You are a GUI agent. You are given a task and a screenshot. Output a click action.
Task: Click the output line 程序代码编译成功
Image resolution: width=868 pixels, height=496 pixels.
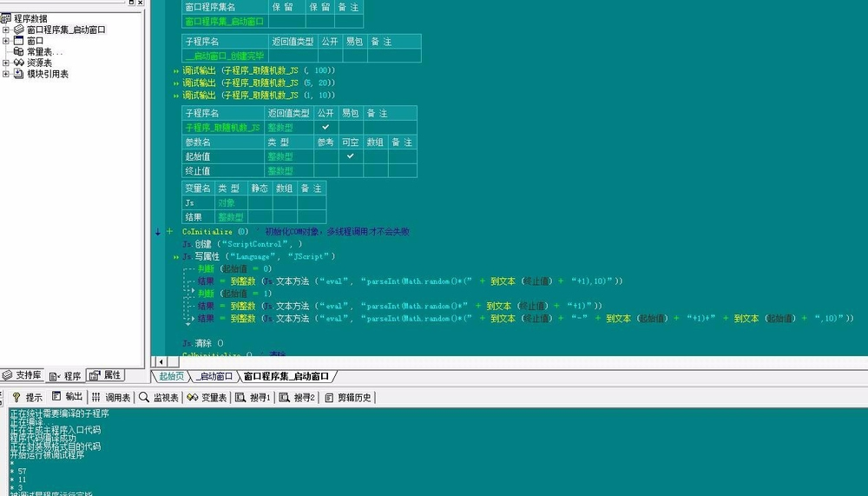[43, 438]
